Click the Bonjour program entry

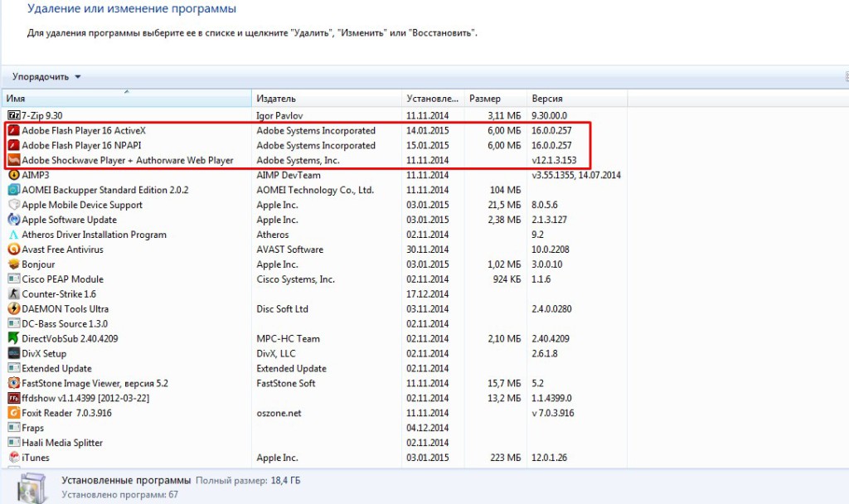[x=38, y=264]
